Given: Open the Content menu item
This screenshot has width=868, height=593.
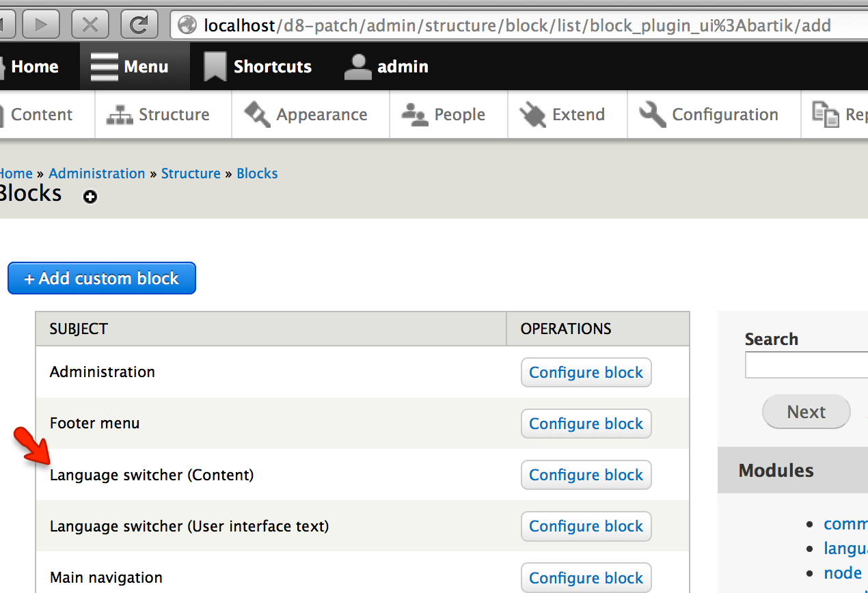Looking at the screenshot, I should click(x=42, y=114).
